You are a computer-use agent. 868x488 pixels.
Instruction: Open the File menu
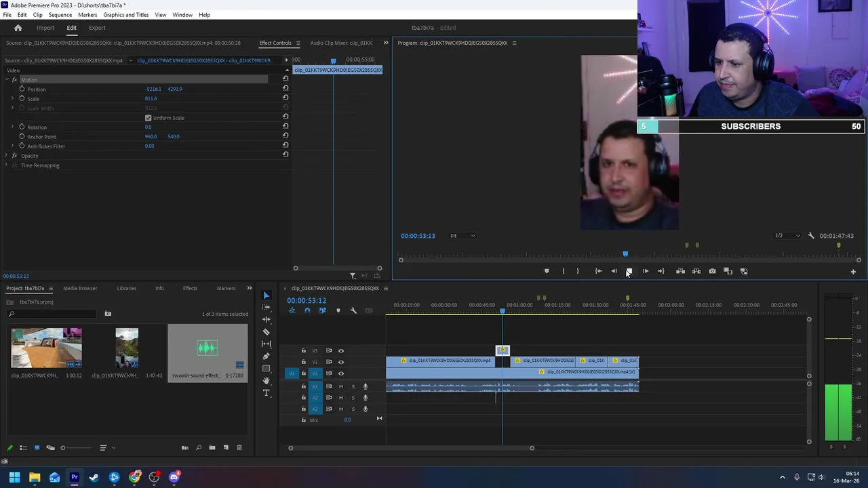pos(7,14)
